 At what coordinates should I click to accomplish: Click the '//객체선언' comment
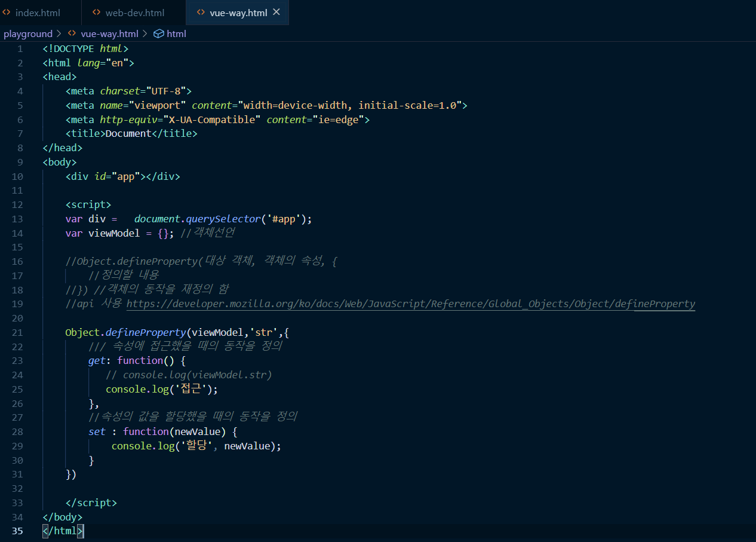click(207, 233)
